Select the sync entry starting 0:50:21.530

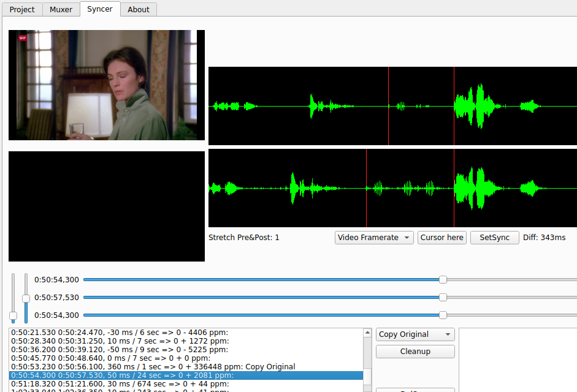tap(186, 333)
